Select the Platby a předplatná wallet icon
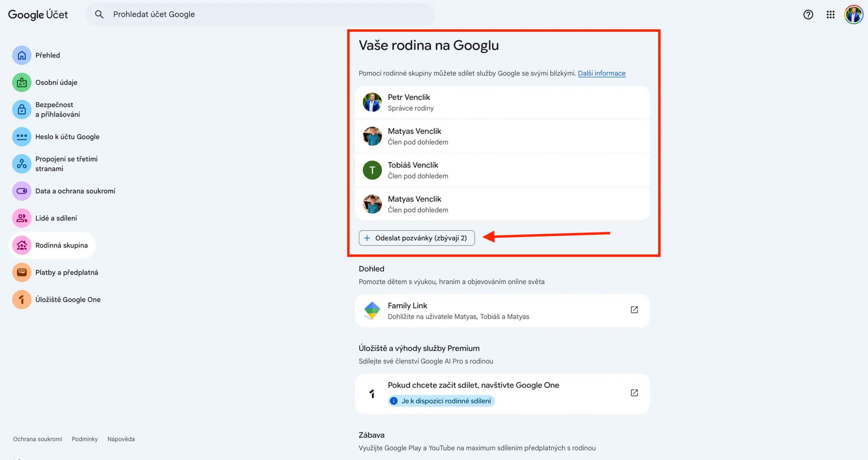 tap(21, 272)
